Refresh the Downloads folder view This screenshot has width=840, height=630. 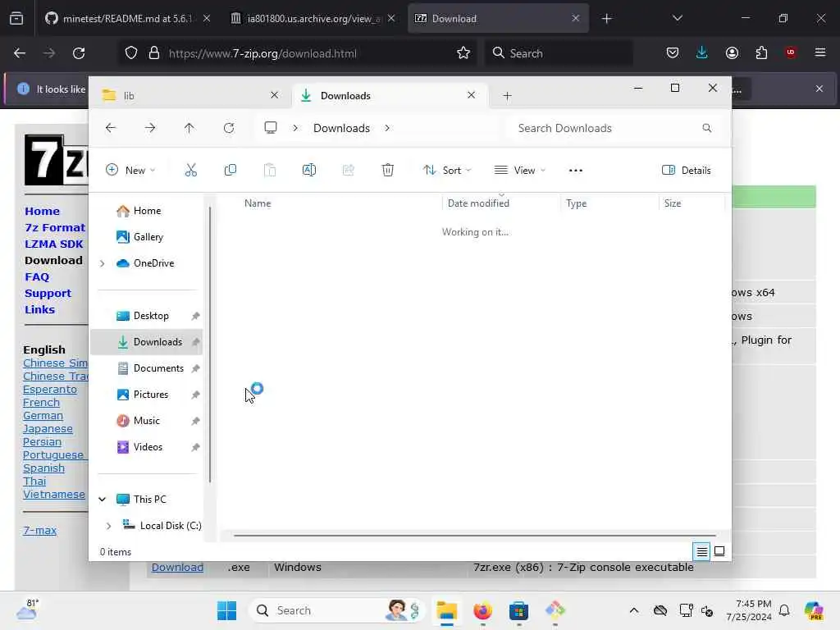[229, 128]
